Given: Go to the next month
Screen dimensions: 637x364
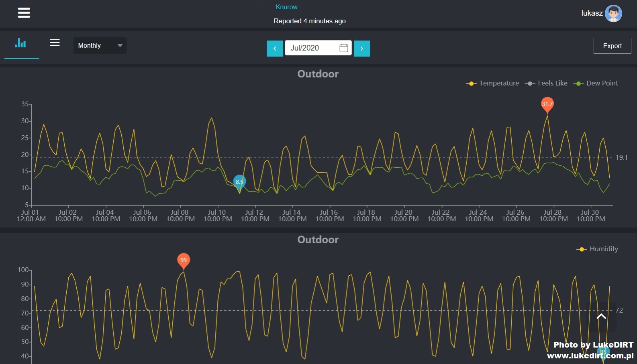Looking at the screenshot, I should 361,49.
